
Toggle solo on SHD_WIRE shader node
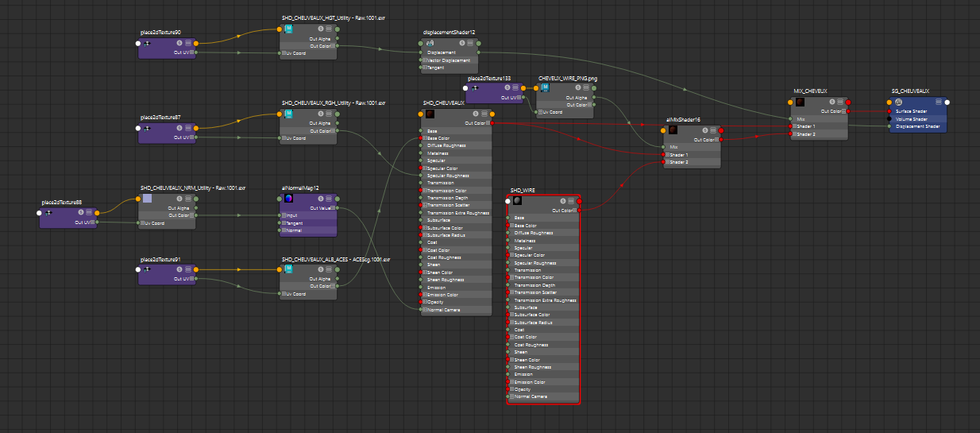[561, 201]
